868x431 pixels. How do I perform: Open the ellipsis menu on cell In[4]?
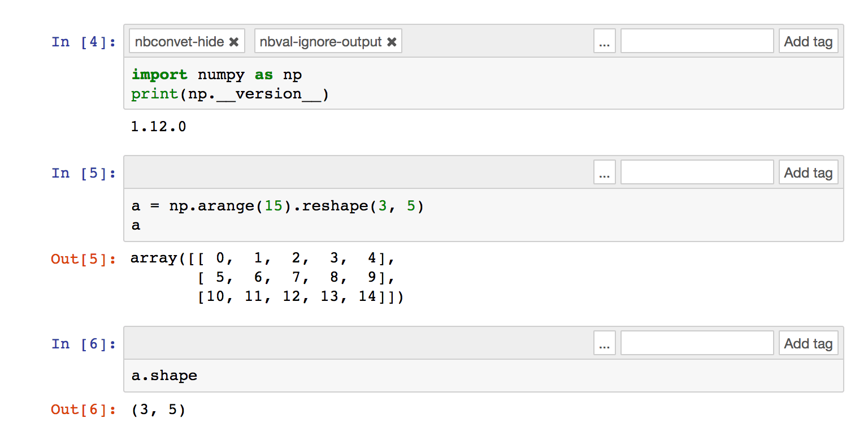pyautogui.click(x=604, y=40)
